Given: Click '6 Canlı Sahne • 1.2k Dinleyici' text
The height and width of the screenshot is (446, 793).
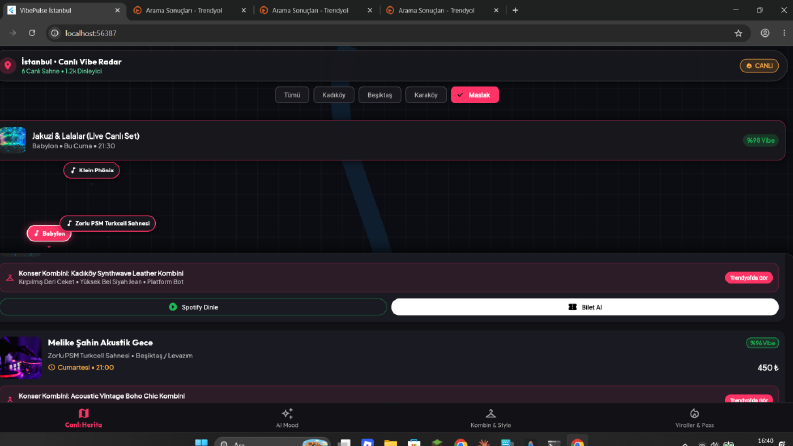Looking at the screenshot, I should [62, 71].
